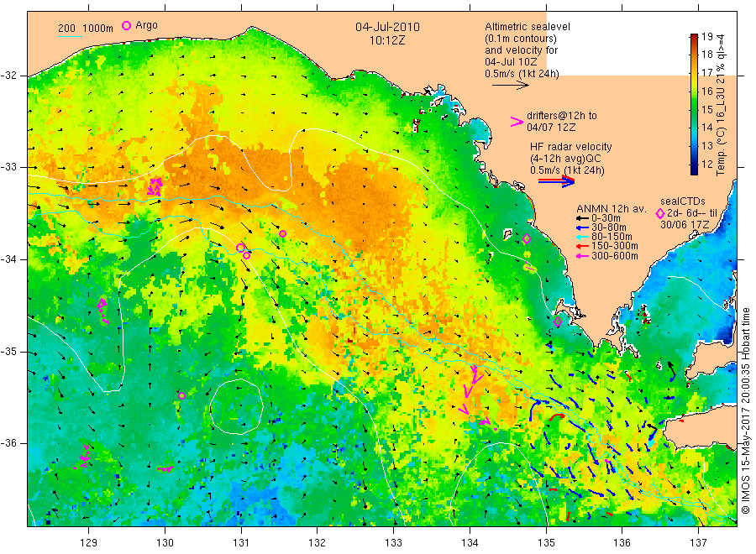Click the date label 04-Jul-2010
The height and width of the screenshot is (554, 756).
[387, 27]
